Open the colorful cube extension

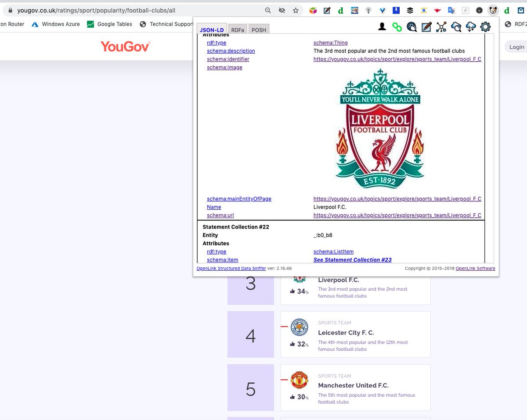pyautogui.click(x=313, y=10)
